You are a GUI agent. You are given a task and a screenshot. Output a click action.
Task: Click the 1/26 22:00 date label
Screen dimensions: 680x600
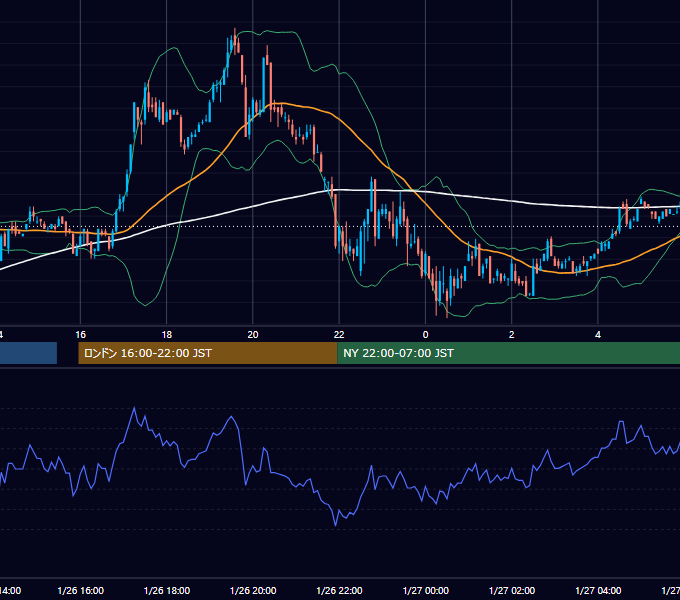pos(339,590)
